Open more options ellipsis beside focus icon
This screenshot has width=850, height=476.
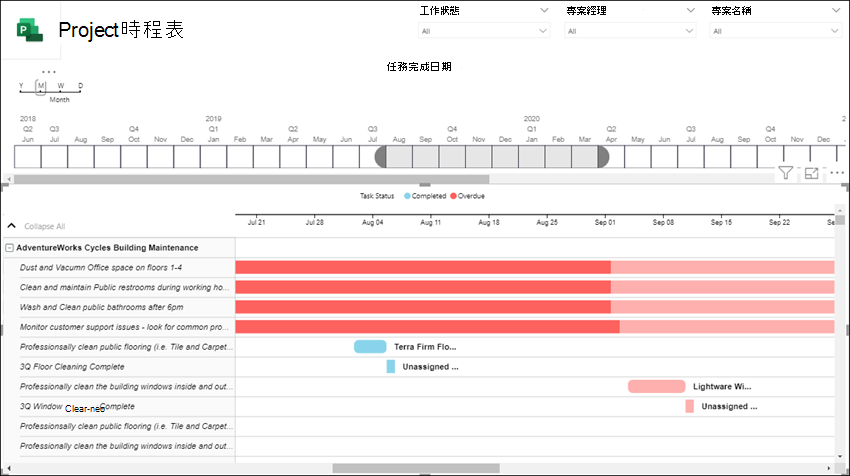837,173
